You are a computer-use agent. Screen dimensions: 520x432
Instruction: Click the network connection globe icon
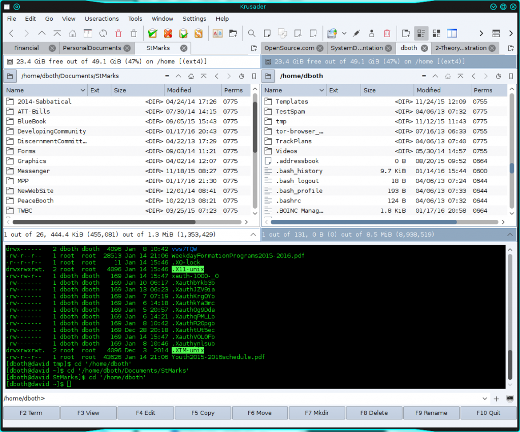pos(332,33)
